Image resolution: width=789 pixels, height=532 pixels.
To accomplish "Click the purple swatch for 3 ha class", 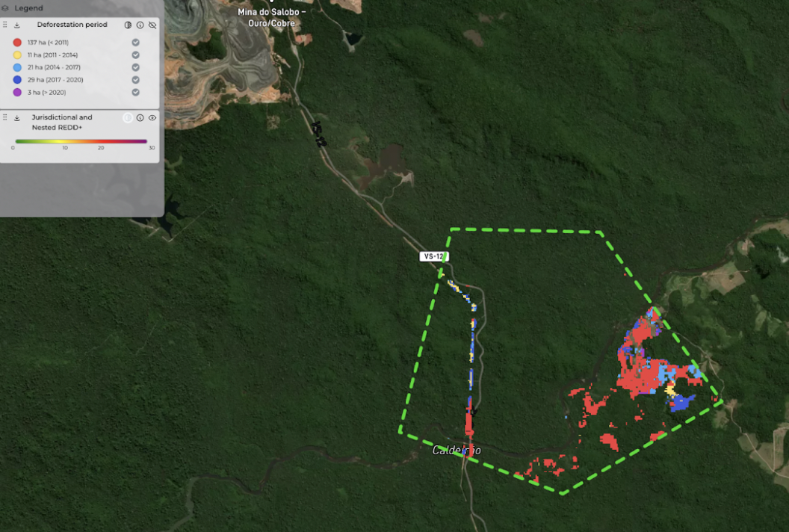I will [16, 92].
